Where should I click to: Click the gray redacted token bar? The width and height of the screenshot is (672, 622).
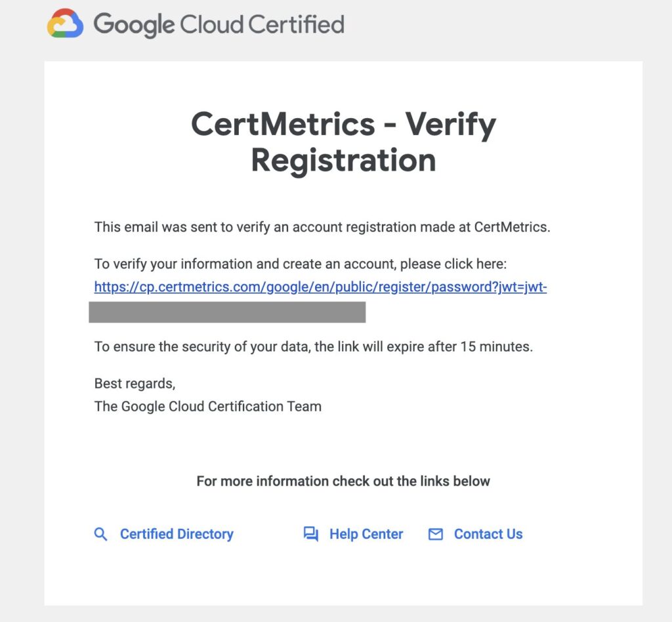click(x=227, y=312)
